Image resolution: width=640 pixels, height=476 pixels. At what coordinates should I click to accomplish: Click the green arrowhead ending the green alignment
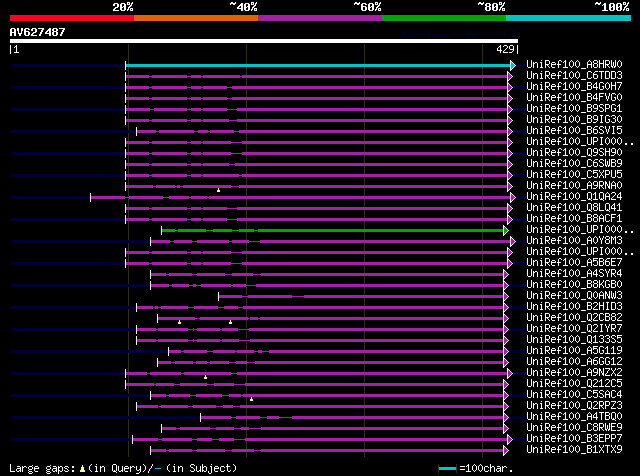506,231
